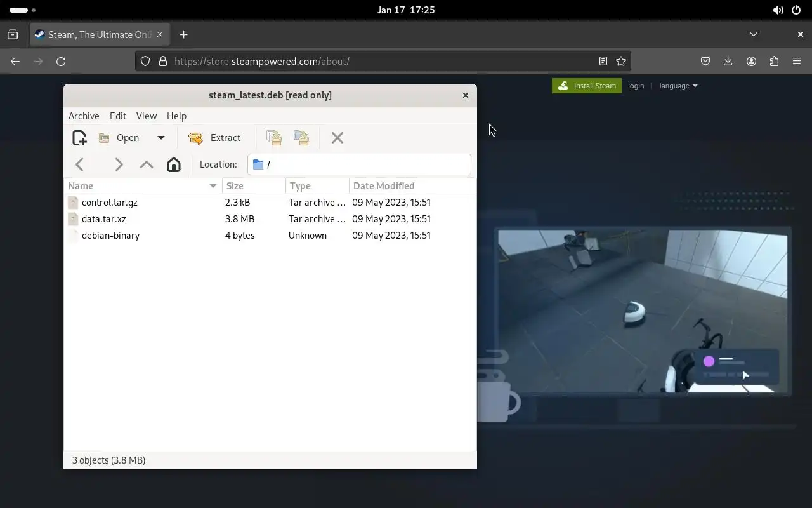Open the Edit menu

coord(118,116)
